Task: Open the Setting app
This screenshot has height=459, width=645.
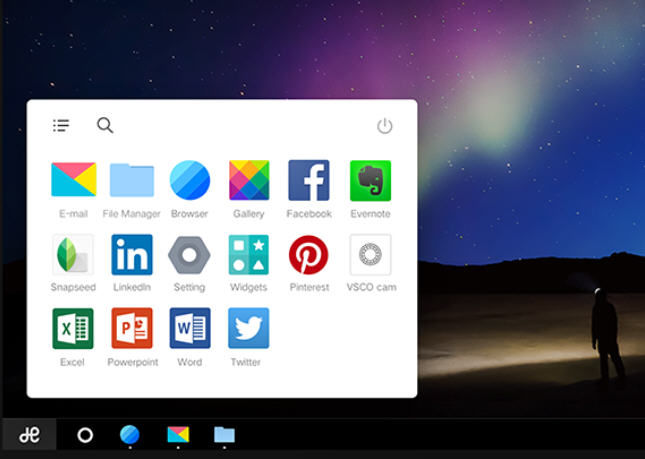Action: (x=189, y=255)
